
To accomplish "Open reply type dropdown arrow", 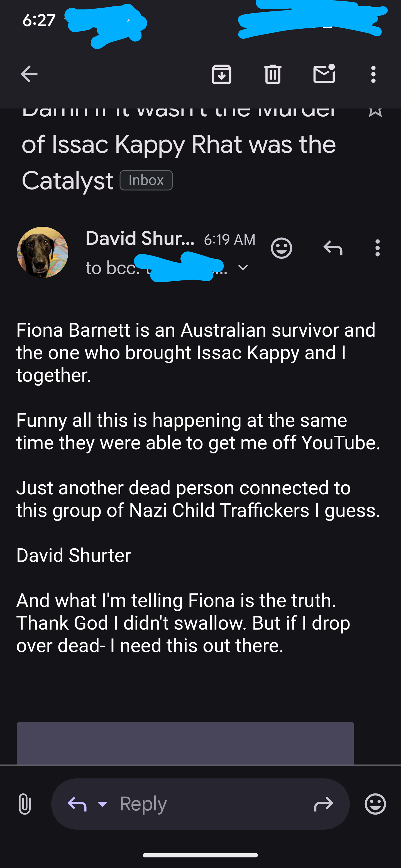I will pyautogui.click(x=102, y=804).
